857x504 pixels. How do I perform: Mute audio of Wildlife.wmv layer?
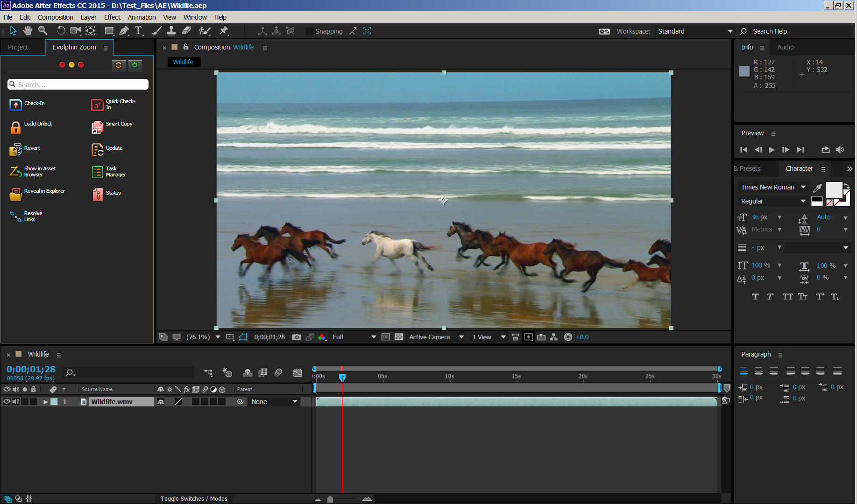[16, 402]
